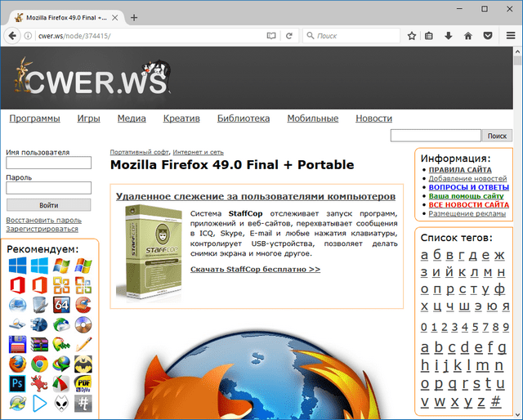Open ВОПРОСЫ И ОТВЕТЫ link

point(468,187)
